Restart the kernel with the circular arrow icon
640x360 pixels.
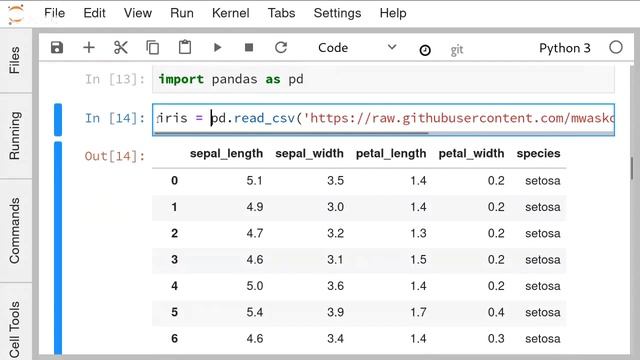(281, 48)
